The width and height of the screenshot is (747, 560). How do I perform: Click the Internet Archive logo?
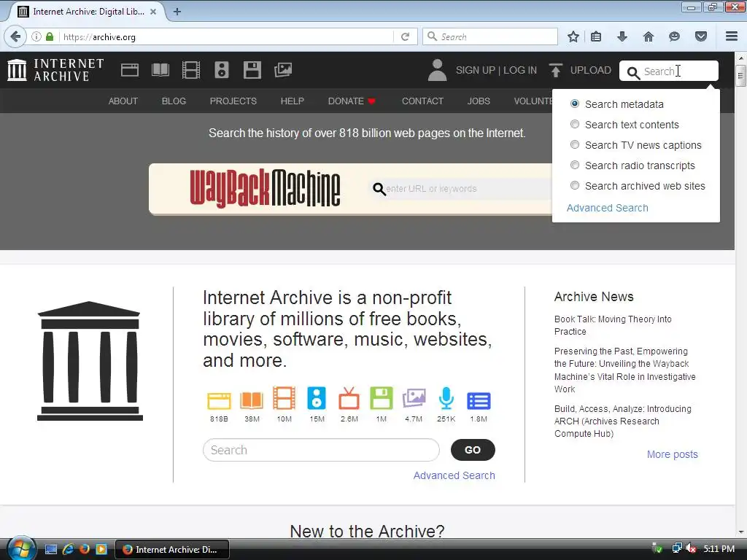tap(55, 70)
